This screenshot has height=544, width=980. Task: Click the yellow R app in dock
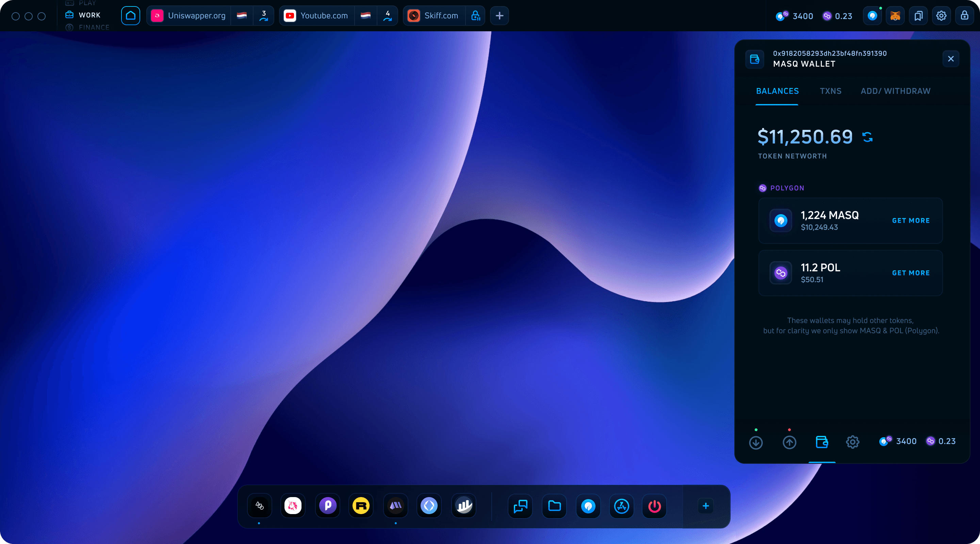361,506
